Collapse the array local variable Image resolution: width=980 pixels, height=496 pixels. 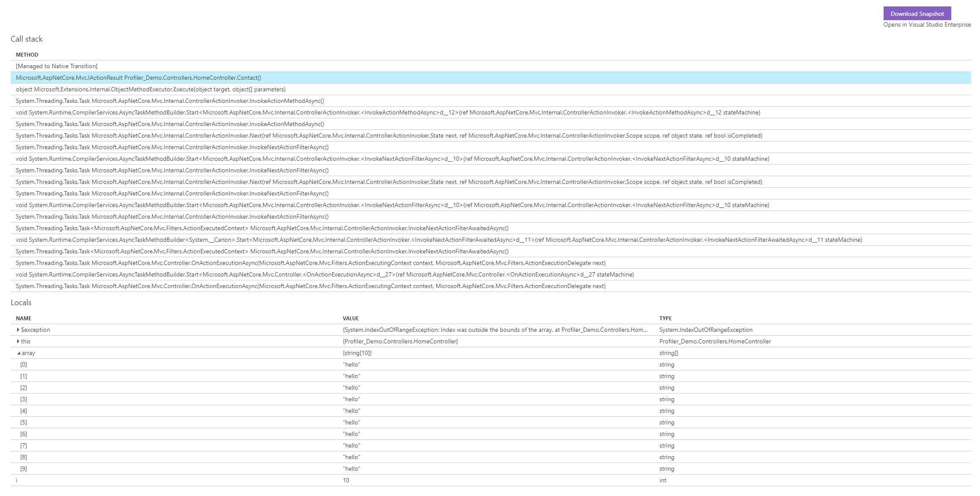18,353
